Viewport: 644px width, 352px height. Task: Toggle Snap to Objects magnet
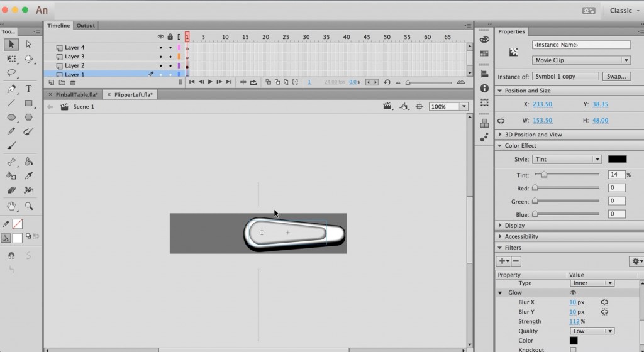click(11, 256)
